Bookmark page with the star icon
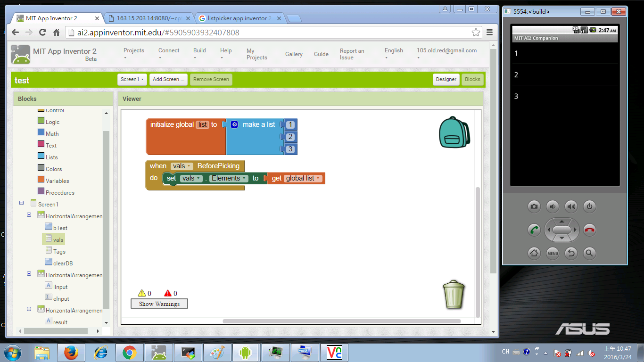Screen dimensions: 644x362 (476, 33)
